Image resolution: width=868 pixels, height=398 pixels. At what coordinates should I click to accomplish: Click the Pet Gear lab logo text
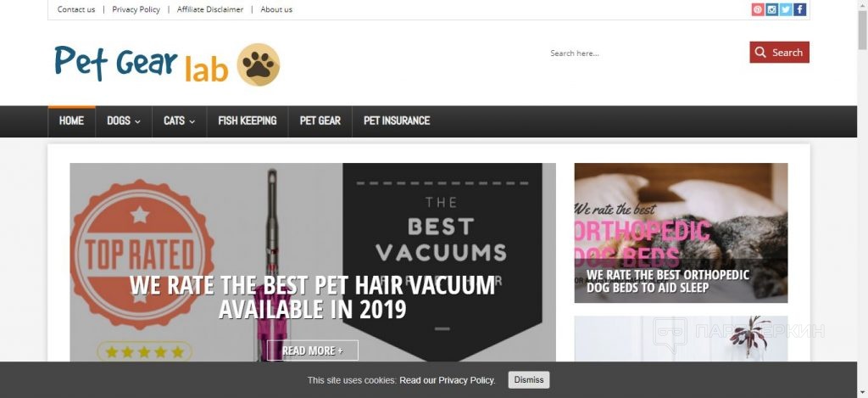pos(142,64)
